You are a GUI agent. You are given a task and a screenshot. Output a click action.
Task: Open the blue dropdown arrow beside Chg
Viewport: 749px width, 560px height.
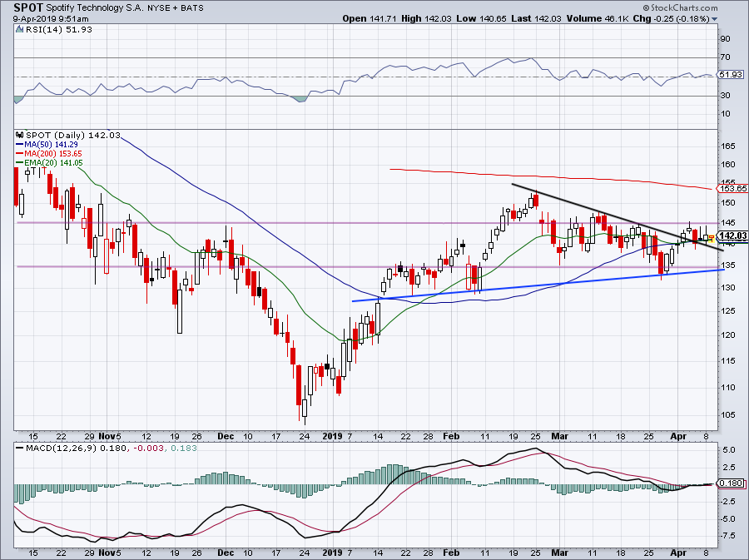click(x=715, y=19)
